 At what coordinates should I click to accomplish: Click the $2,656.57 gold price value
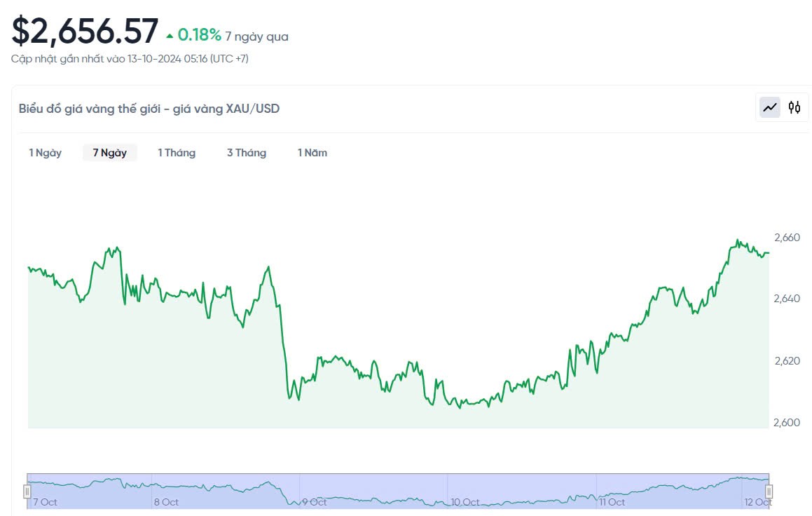pos(85,32)
